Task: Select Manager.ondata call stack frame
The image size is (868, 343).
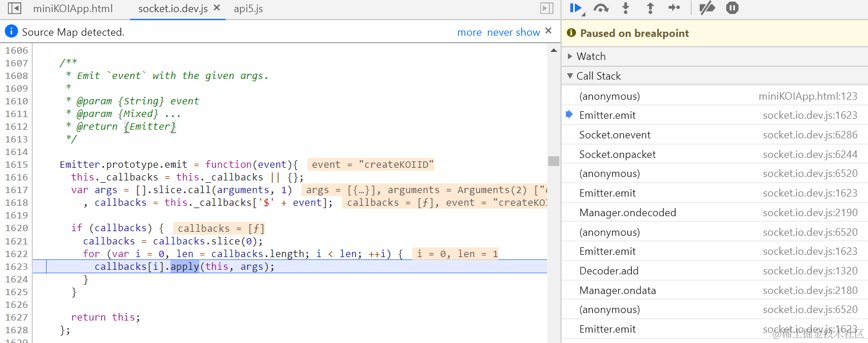Action: pyautogui.click(x=715, y=291)
